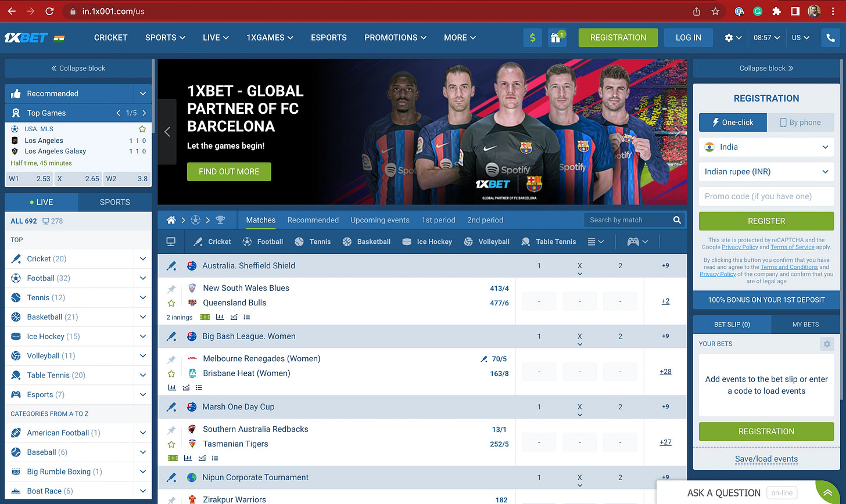
Task: Open the PROMOTIONS dropdown menu
Action: click(395, 38)
